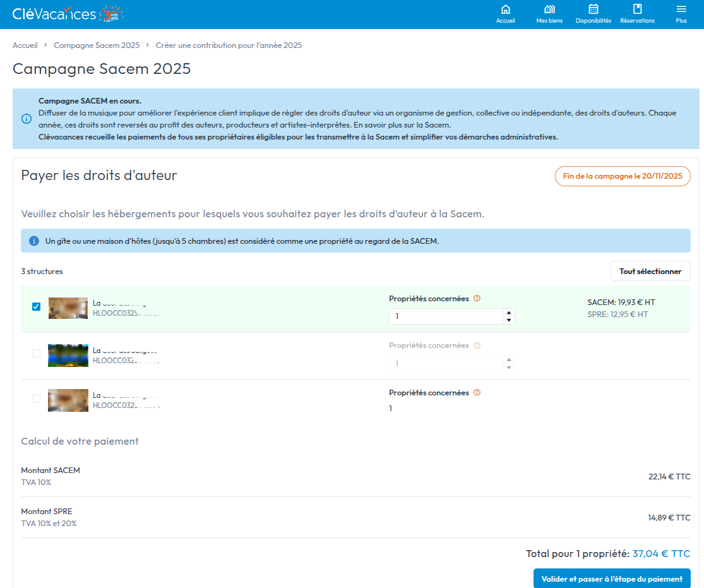Open help icon next to second Propriétés concernées
This screenshot has width=704, height=588.
tap(477, 345)
